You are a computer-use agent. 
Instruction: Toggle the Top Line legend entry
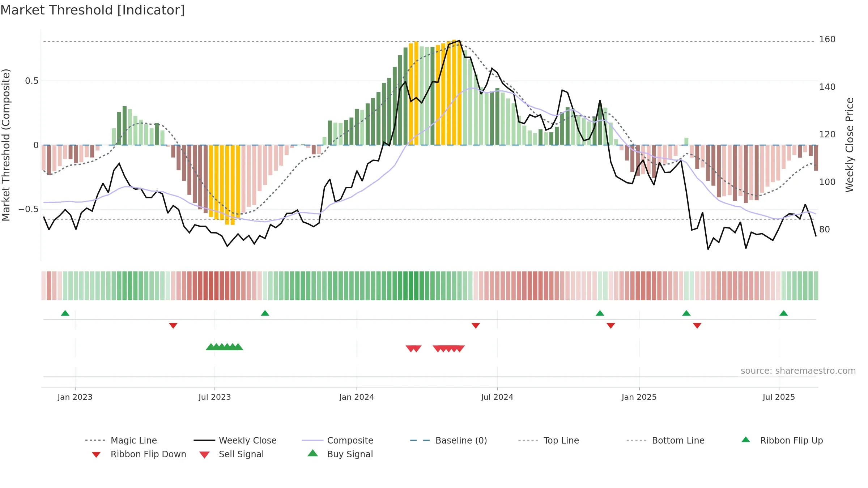(x=549, y=440)
